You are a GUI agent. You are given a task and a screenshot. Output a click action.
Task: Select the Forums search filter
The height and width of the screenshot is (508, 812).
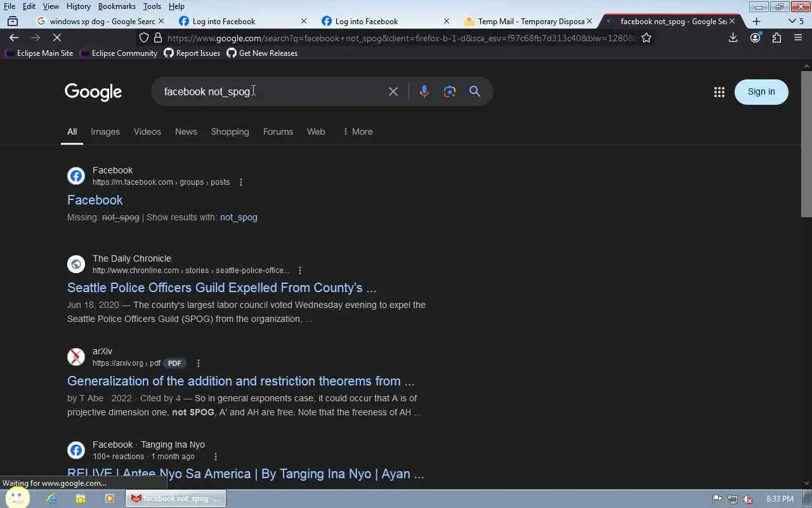point(278,131)
